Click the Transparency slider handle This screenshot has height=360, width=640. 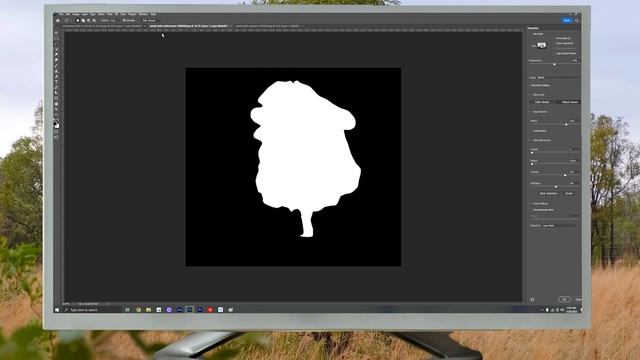(x=554, y=64)
